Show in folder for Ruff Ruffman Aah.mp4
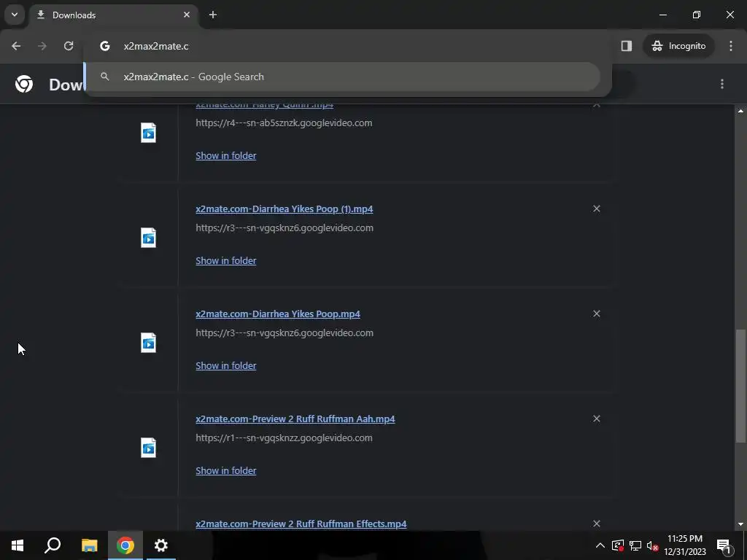The height and width of the screenshot is (560, 747). pyautogui.click(x=226, y=470)
